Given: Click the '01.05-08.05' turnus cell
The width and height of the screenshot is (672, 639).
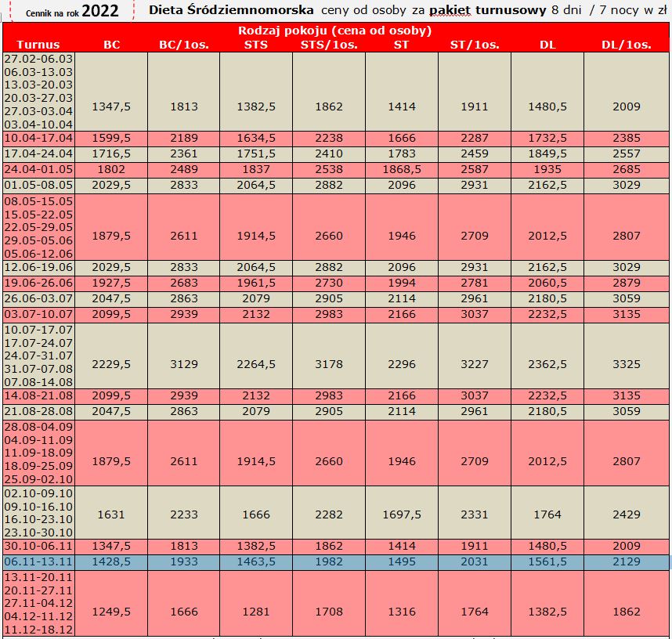Looking at the screenshot, I should (38, 186).
